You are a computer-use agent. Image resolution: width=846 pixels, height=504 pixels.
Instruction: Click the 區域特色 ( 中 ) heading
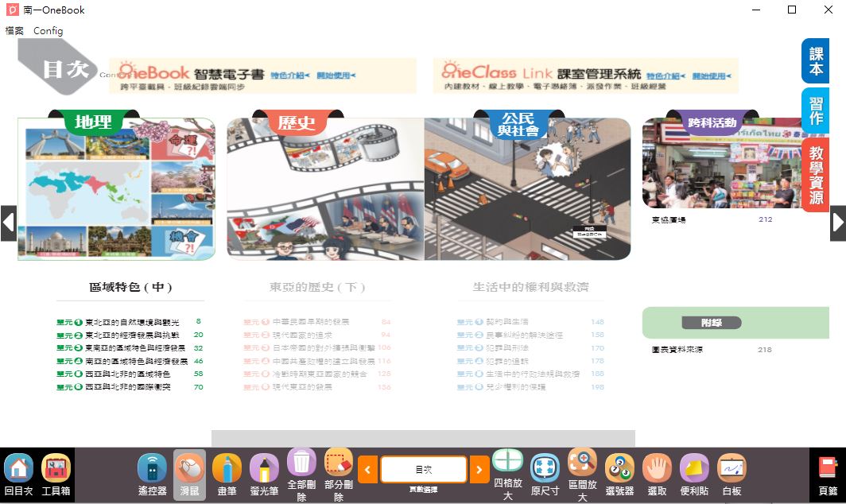pos(130,287)
